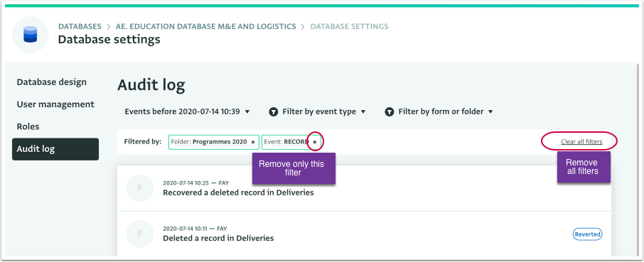Open AE. Education Database M&E and Logistics breadcrumb
This screenshot has width=644, height=262.
click(205, 27)
